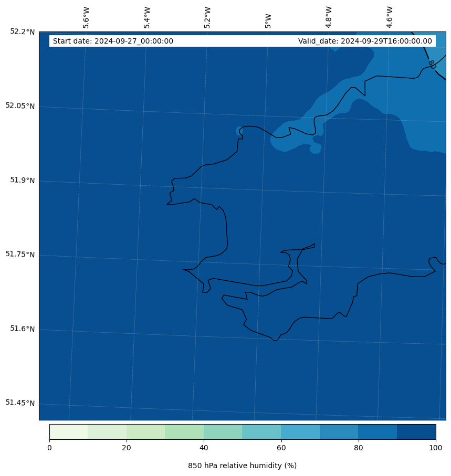Click the Valid_date timestamp label
The width and height of the screenshot is (451, 476).
[x=365, y=41]
